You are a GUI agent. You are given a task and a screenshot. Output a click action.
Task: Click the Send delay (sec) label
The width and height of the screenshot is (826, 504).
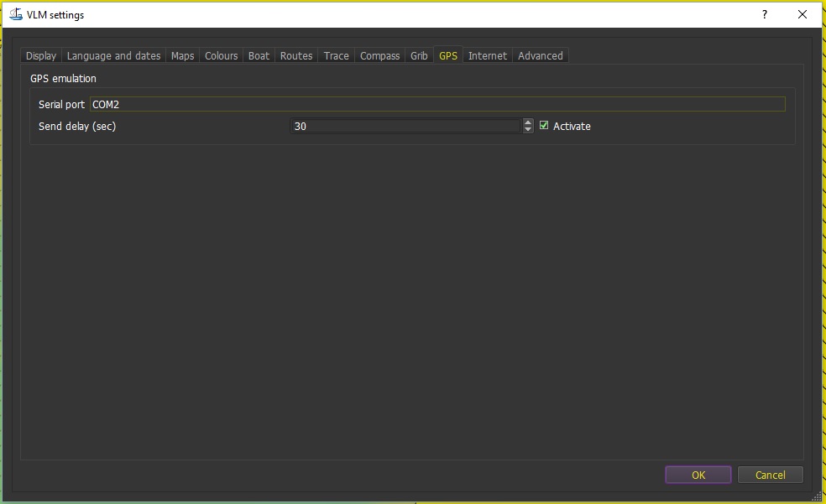click(x=77, y=127)
